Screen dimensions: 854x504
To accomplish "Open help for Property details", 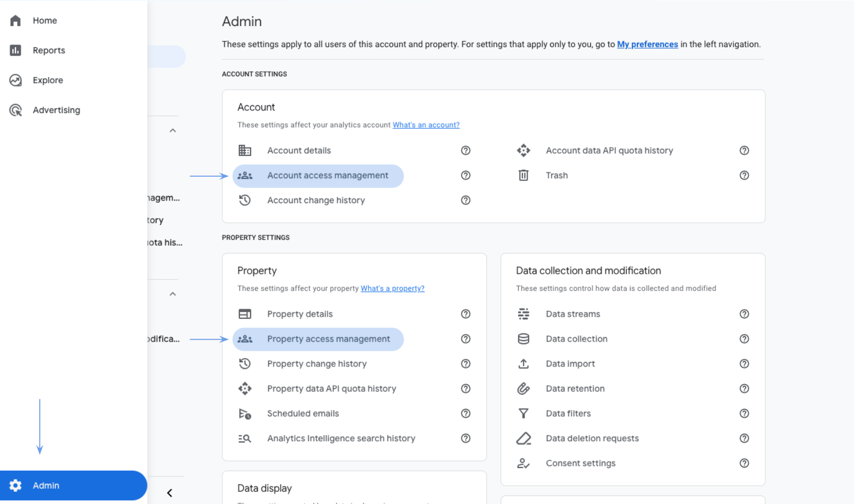I will tap(465, 314).
